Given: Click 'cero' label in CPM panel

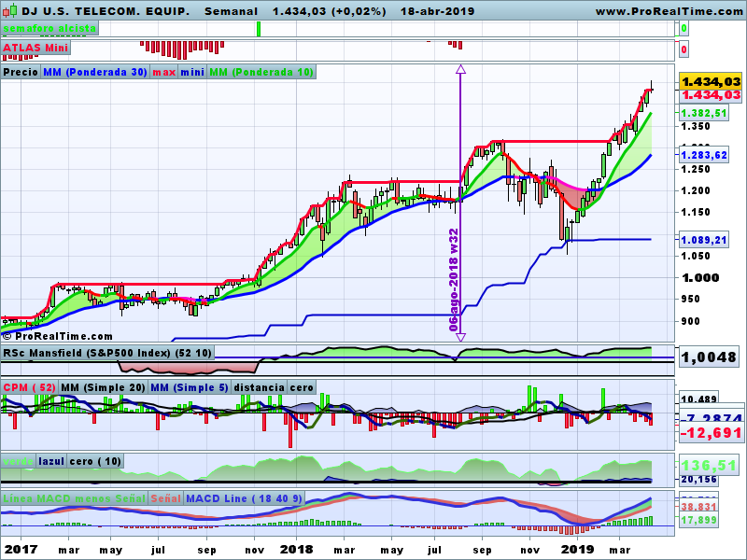Looking at the screenshot, I should point(302,387).
